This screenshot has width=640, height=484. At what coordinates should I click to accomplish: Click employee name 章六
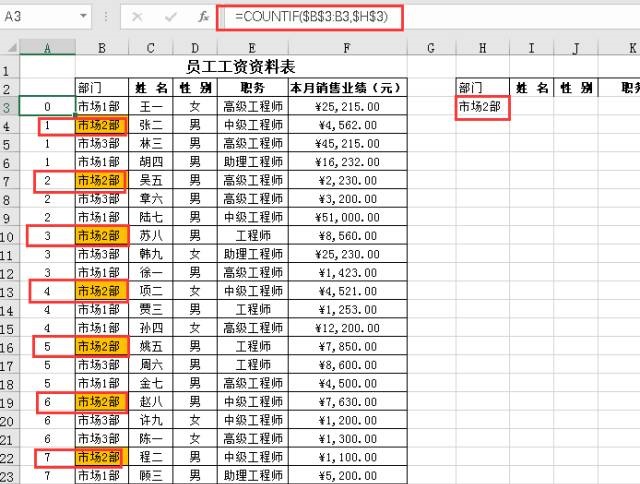pos(151,199)
